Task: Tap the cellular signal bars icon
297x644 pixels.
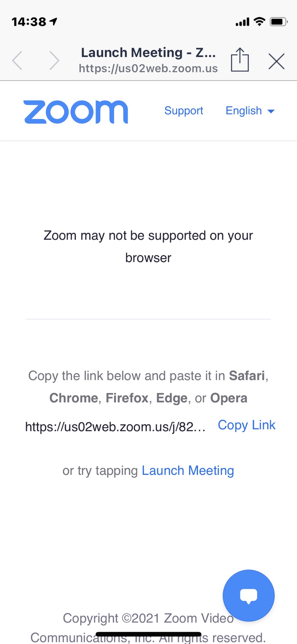Action: (242, 22)
